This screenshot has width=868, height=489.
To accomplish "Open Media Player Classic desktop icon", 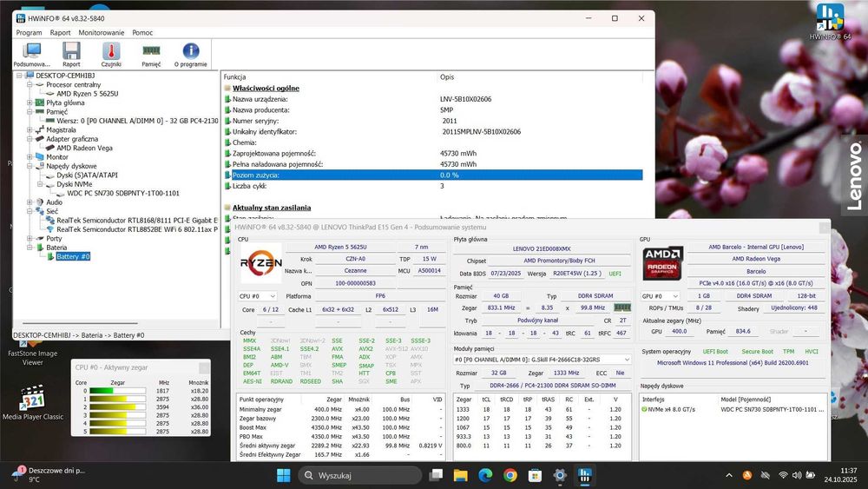I will point(33,403).
